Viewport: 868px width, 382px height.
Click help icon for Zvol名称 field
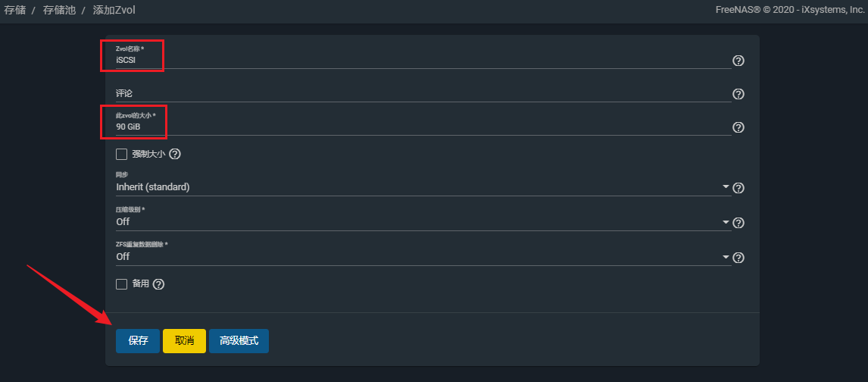point(738,61)
